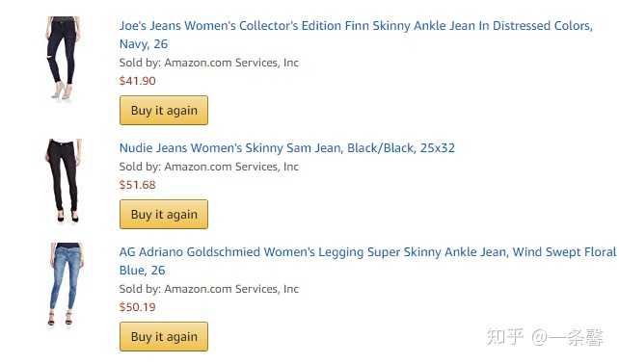Open the Nudie Jeans black jean thumbnail
This screenshot has height=364, width=619.
point(64,181)
